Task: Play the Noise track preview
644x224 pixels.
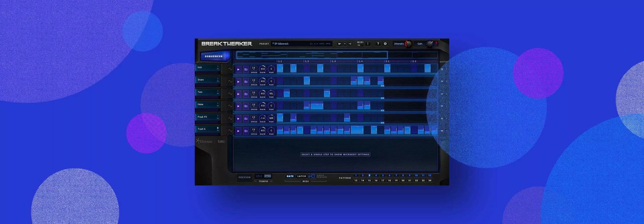Action: pos(238,106)
